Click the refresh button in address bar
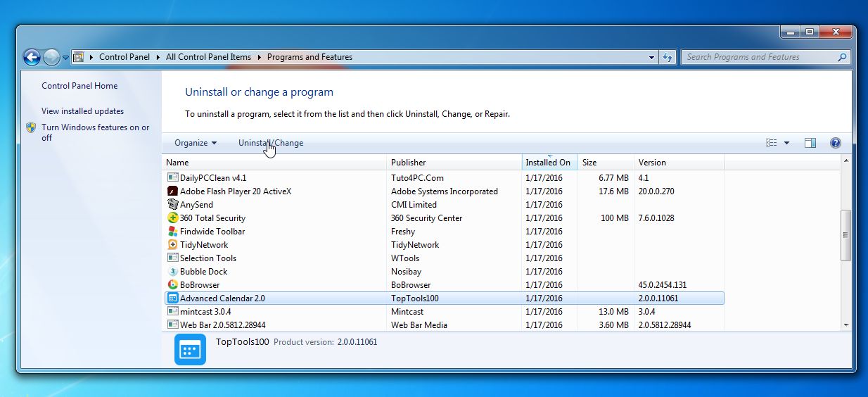Viewport: 868px width, 397px height. (x=668, y=57)
